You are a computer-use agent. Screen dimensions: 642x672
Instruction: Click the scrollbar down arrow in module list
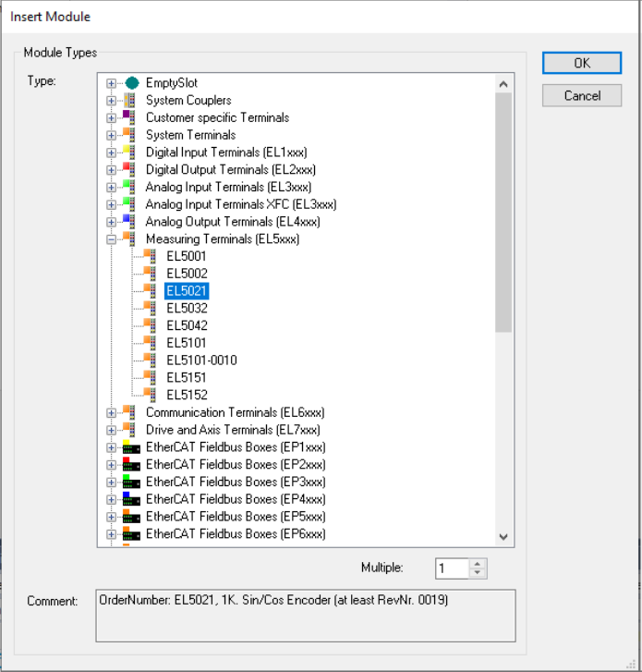click(x=503, y=536)
